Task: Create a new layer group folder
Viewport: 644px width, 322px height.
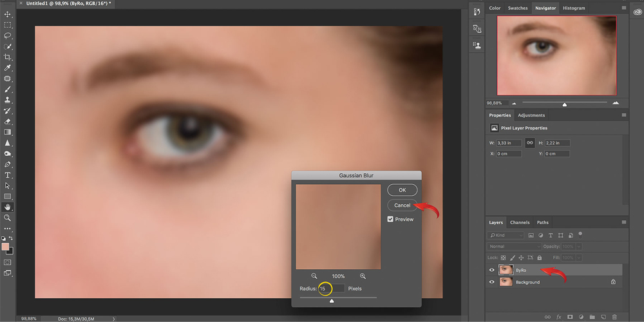Action: (x=592, y=317)
